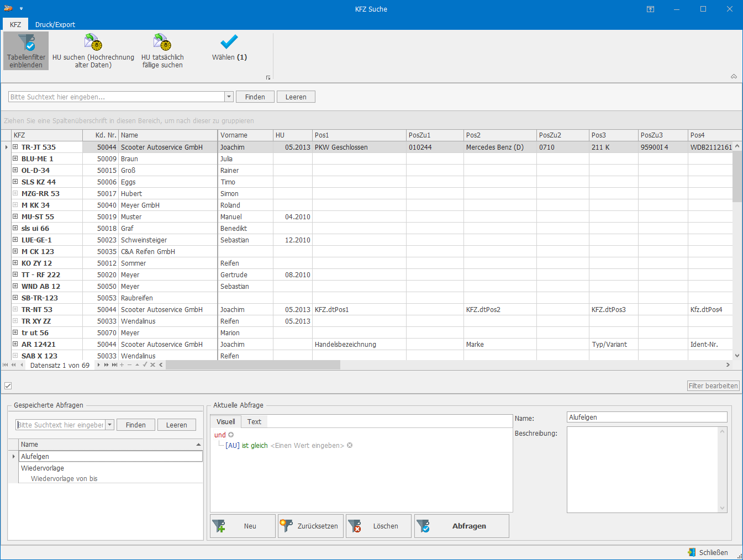This screenshot has height=560, width=743.
Task: Click the cancel edit X in navigator
Action: pos(152,365)
